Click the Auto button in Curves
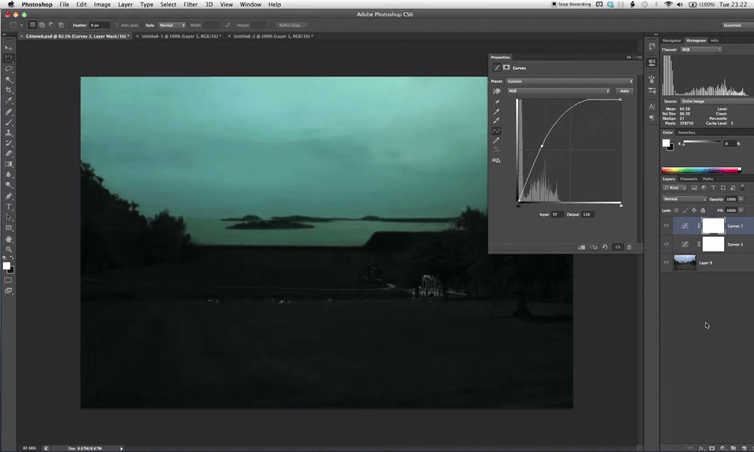754x452 pixels. [x=624, y=91]
